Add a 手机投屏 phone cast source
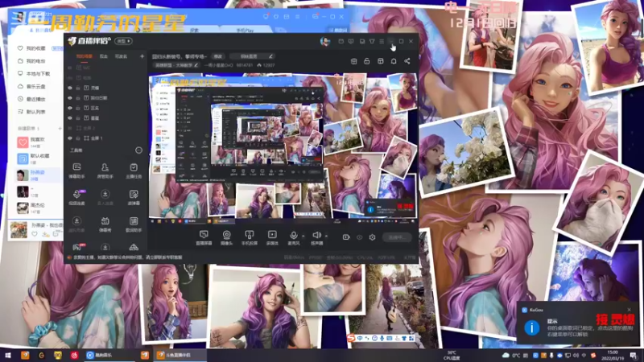644x362 pixels. point(250,237)
